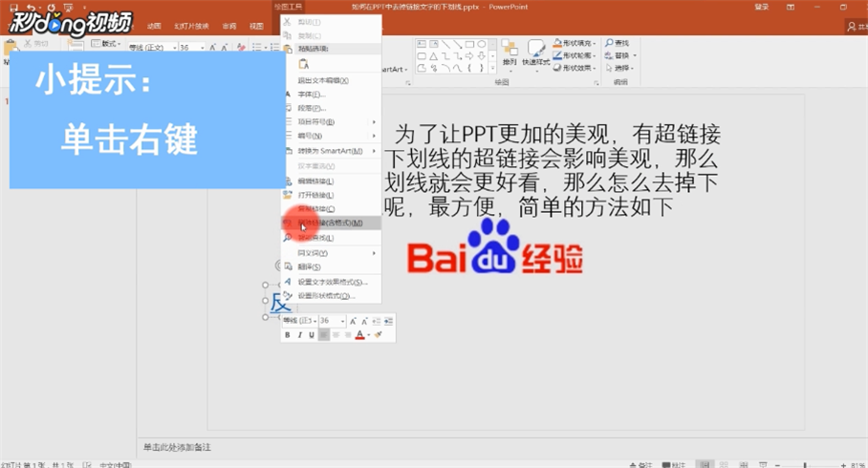
Task: Open the 动画 animations ribbon tab
Action: pos(154,26)
